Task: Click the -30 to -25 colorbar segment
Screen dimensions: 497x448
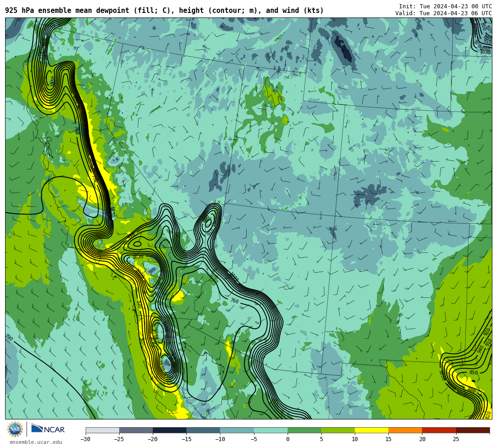Action: [x=102, y=430]
